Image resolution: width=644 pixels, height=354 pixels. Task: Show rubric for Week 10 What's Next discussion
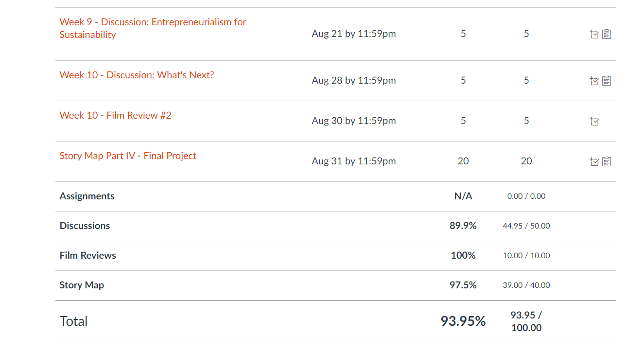607,81
